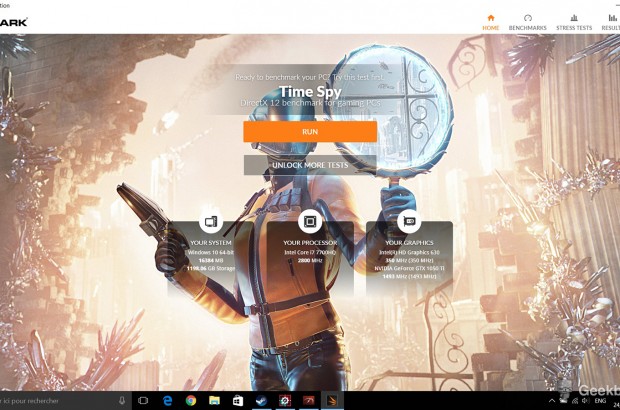The height and width of the screenshot is (410, 620).
Task: Switch to the Results tab
Action: (611, 28)
